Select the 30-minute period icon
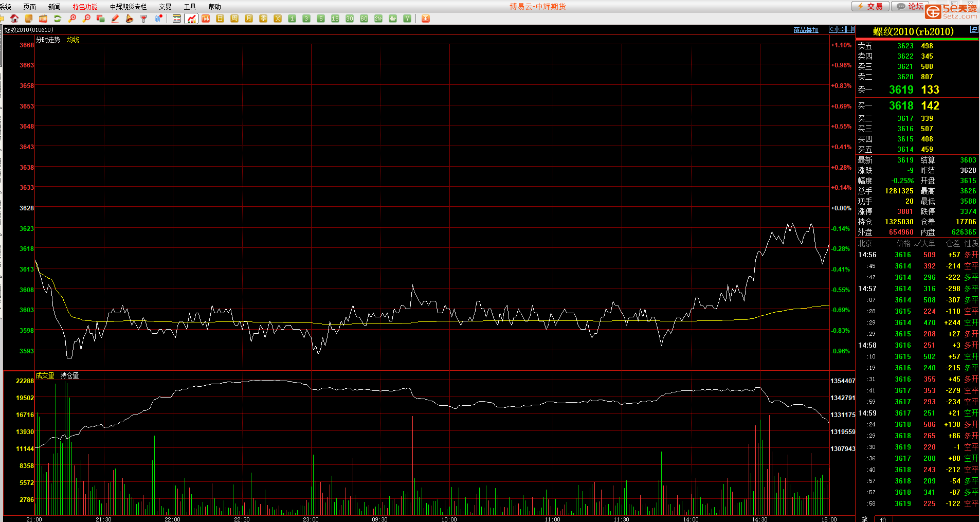 point(350,19)
